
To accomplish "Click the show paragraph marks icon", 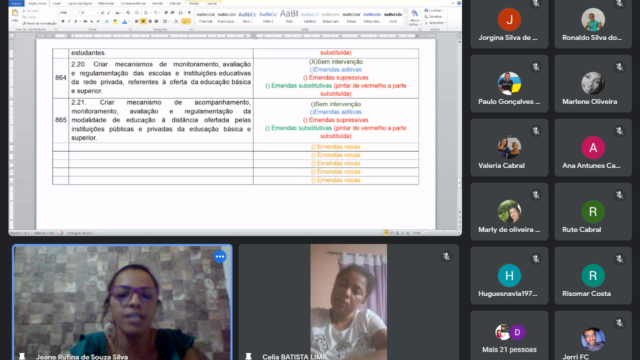I will coord(189,13).
